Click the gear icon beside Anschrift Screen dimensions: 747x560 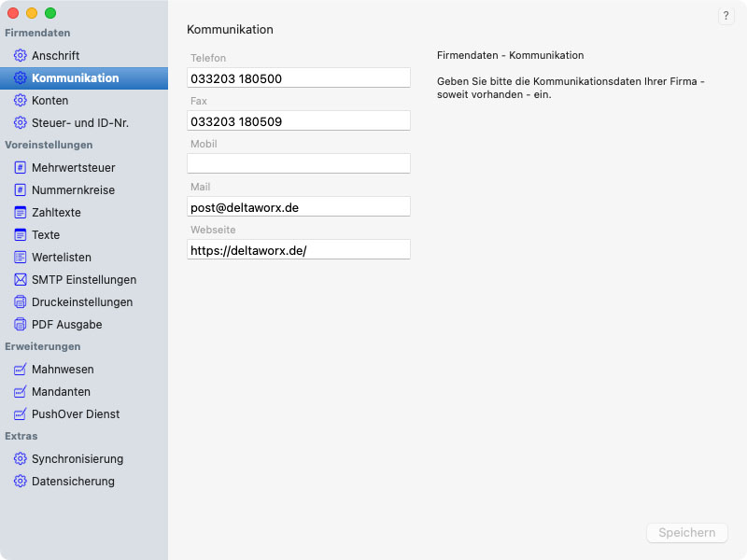coord(20,56)
